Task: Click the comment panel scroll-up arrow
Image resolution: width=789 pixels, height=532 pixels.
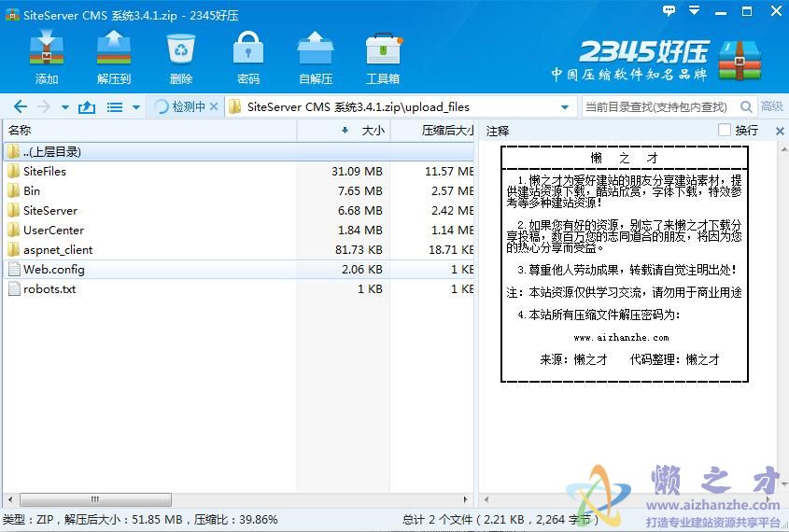Action: (784, 149)
